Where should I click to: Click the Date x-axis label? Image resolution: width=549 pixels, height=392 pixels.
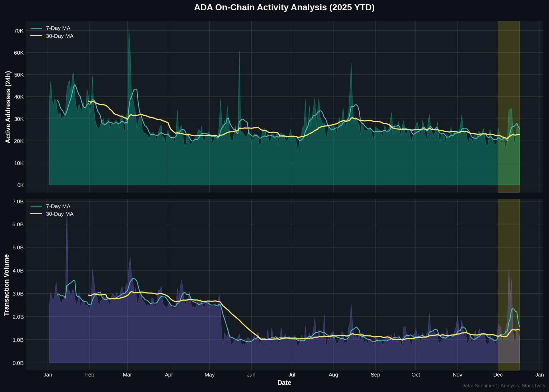click(x=284, y=383)
